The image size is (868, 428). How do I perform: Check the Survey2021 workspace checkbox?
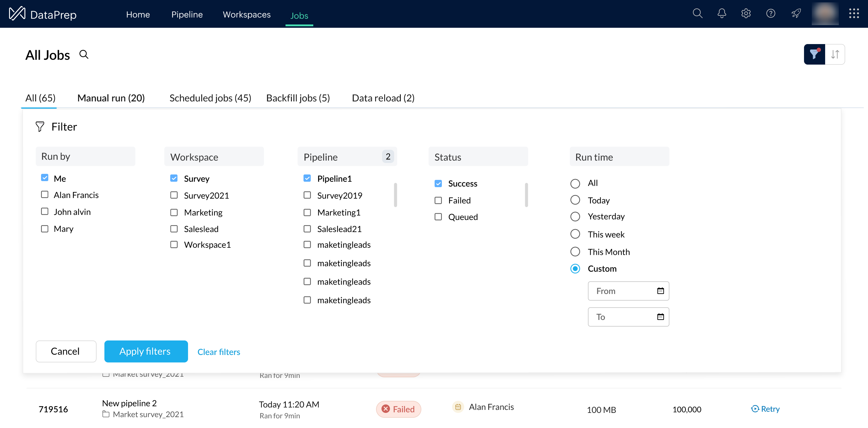click(x=174, y=196)
